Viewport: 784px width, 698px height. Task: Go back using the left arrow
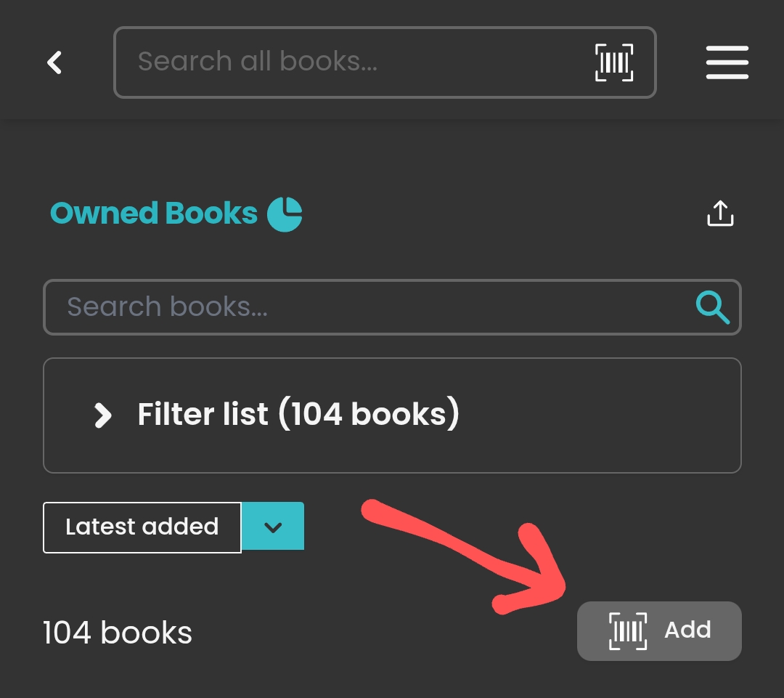pos(54,62)
